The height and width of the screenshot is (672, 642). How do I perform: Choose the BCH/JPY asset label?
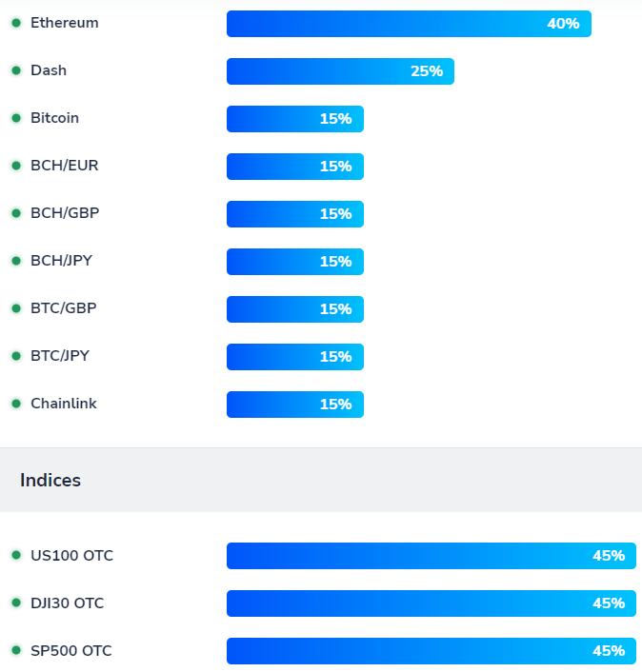click(x=61, y=261)
